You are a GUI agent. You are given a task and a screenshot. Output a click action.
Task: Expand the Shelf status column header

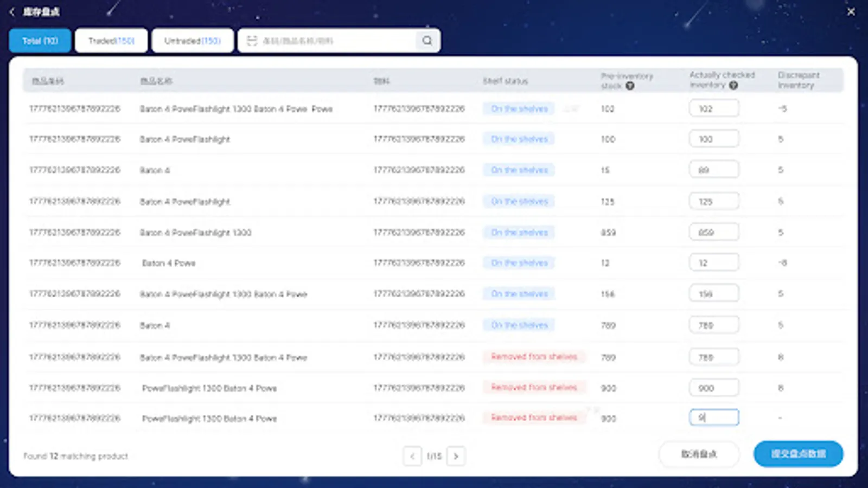pos(505,81)
